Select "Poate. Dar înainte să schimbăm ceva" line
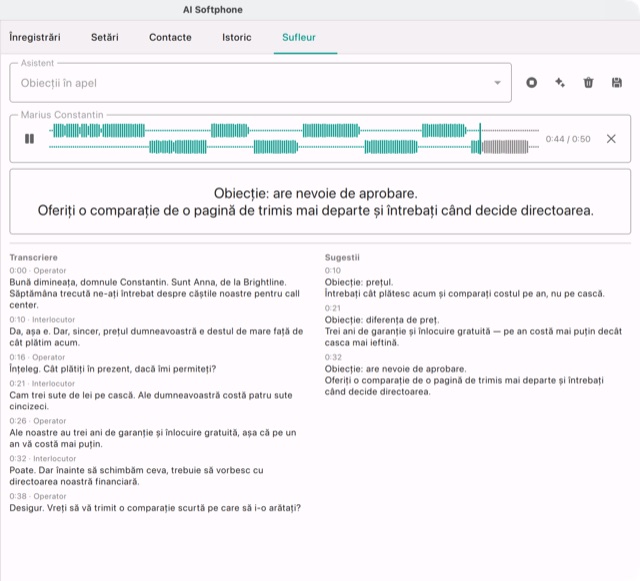The width and height of the screenshot is (640, 581). pyautogui.click(x=136, y=476)
